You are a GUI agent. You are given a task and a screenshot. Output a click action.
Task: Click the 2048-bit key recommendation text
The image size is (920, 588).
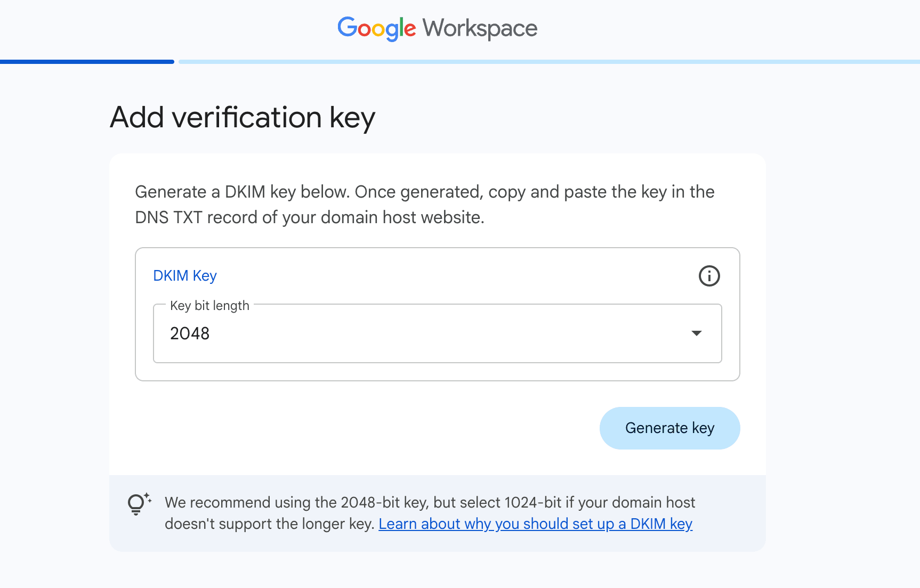tap(430, 503)
